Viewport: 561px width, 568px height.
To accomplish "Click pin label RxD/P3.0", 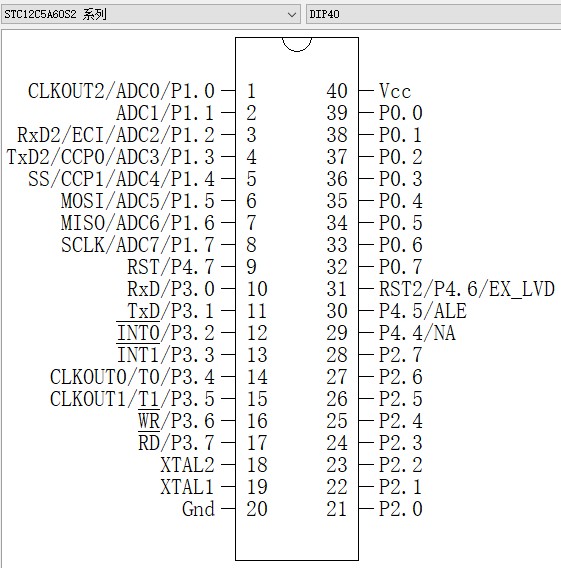I will pyautogui.click(x=171, y=289).
